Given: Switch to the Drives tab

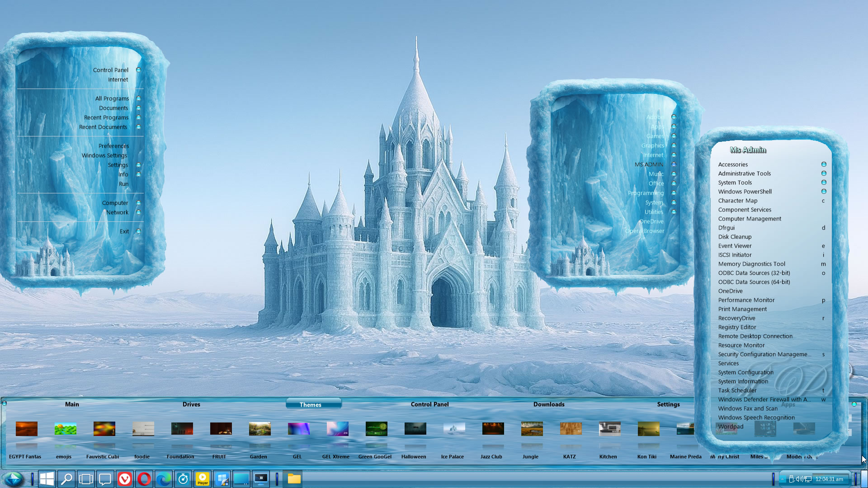Looking at the screenshot, I should pyautogui.click(x=191, y=404).
